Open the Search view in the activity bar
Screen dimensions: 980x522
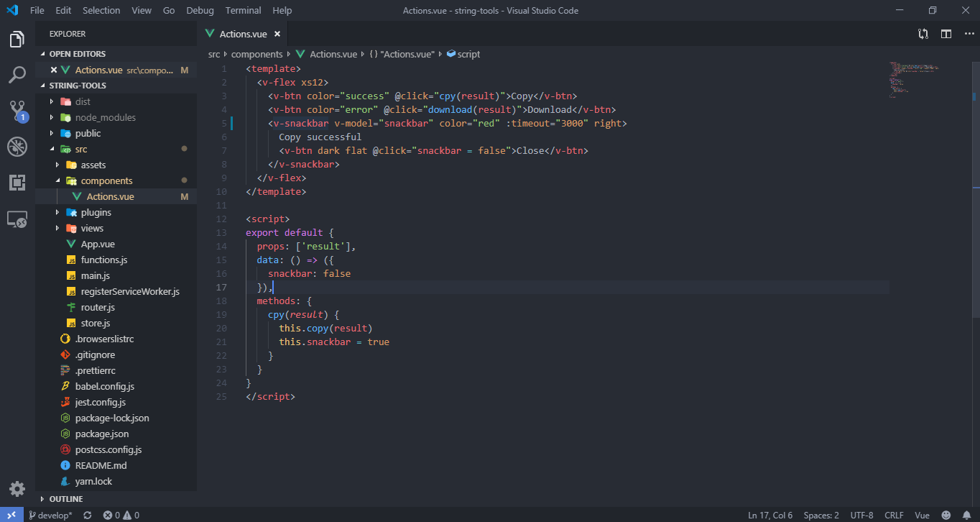[x=17, y=75]
